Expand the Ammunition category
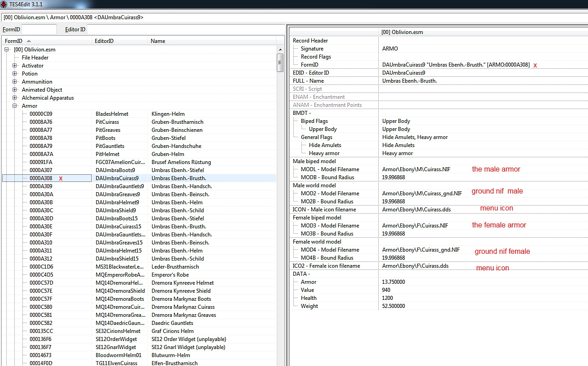 15,82
